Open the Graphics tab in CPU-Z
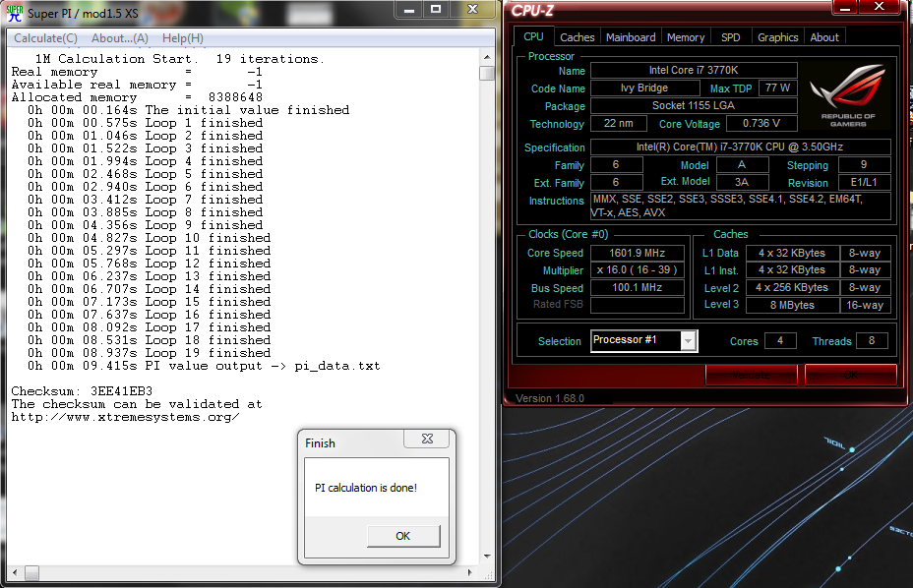The image size is (913, 588). coord(777,37)
